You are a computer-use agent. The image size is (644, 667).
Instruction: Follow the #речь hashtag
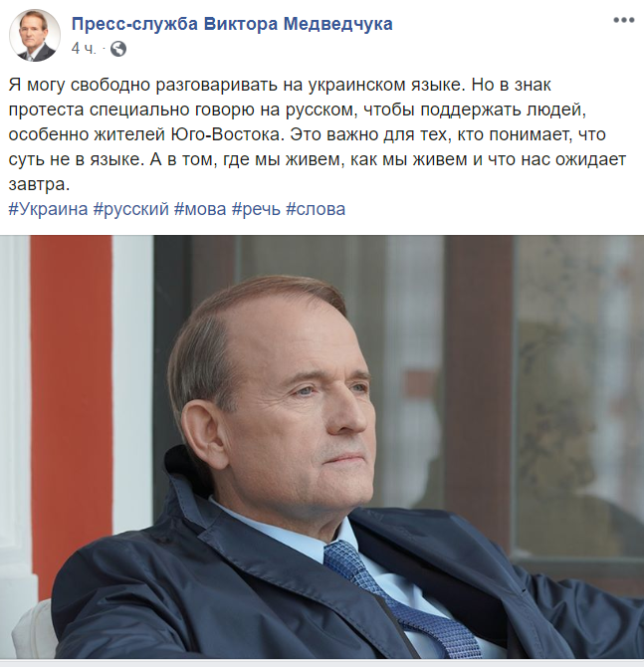click(x=256, y=209)
